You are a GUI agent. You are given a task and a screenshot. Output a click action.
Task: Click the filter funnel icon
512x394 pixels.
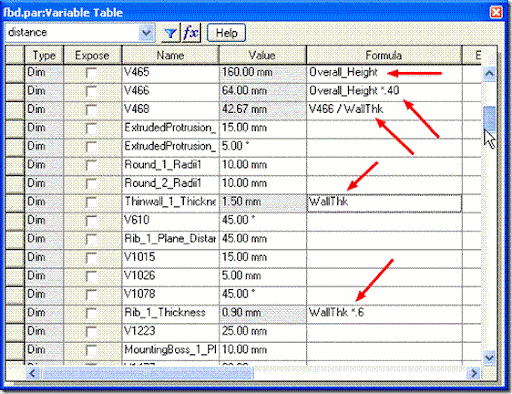click(171, 33)
